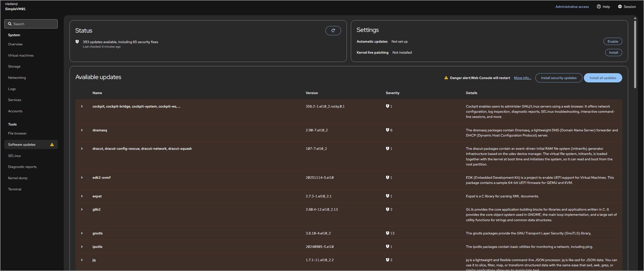Click the severity shield icon for glib2 row
This screenshot has height=271, width=644.
tap(387, 209)
